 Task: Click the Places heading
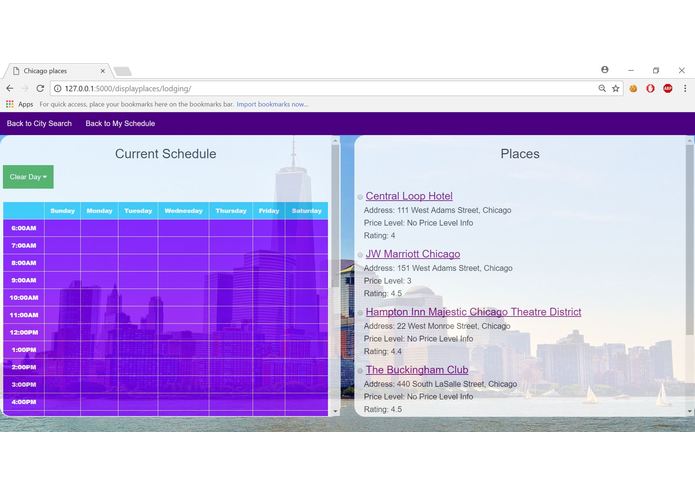click(520, 154)
